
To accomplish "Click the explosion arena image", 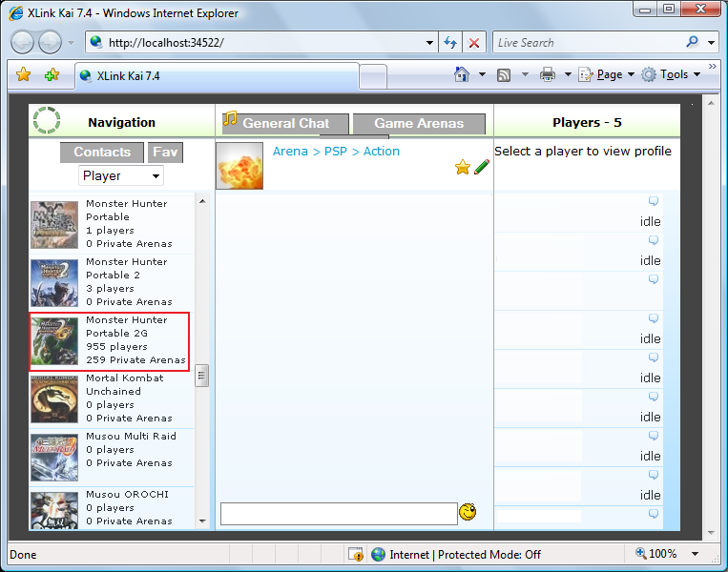I will (239, 166).
